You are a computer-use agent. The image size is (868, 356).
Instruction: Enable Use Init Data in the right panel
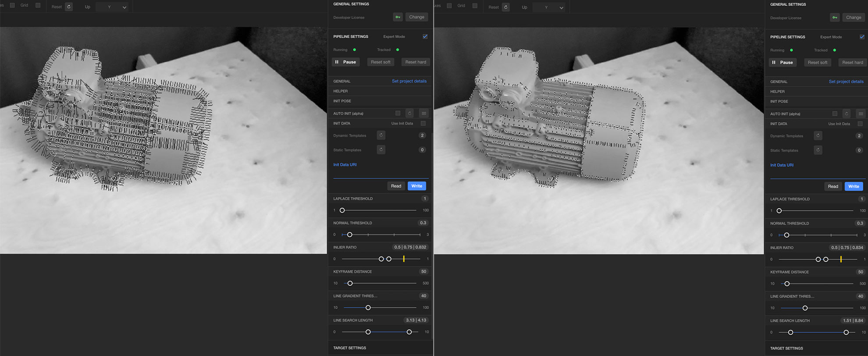[860, 124]
